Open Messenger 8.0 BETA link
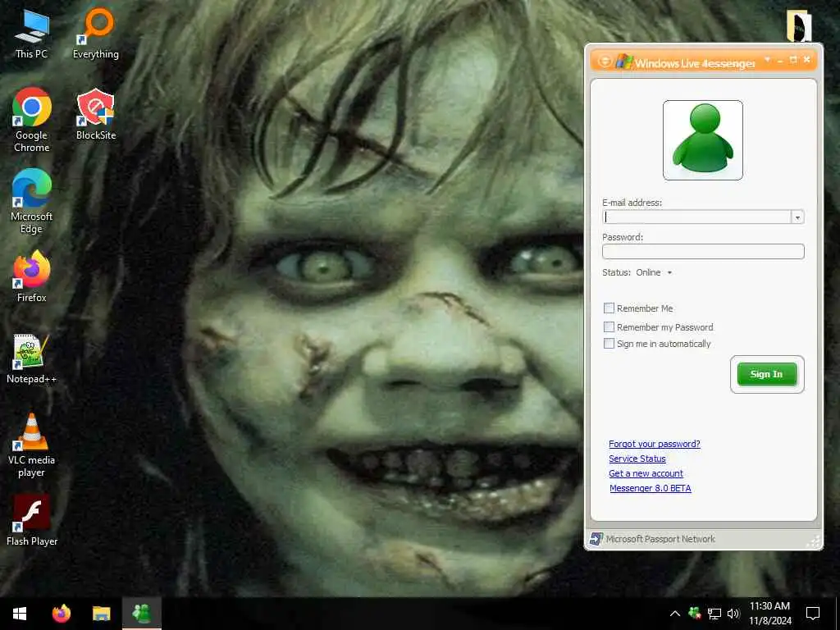This screenshot has width=840, height=630. (x=651, y=488)
